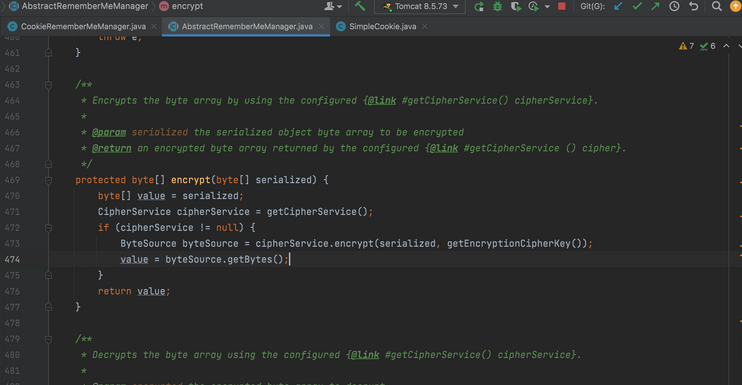Click fold end marker at line 477
Viewport: 742px width, 385px height.
click(48, 307)
